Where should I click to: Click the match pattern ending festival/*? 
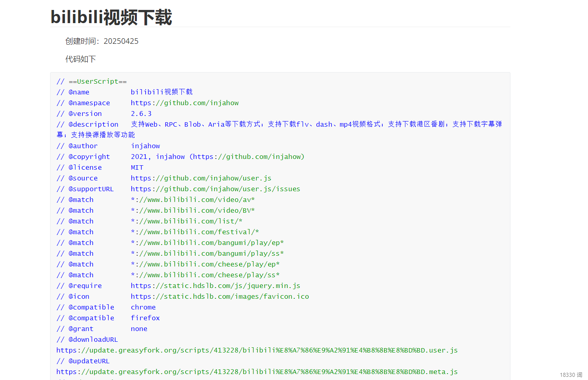click(x=195, y=232)
